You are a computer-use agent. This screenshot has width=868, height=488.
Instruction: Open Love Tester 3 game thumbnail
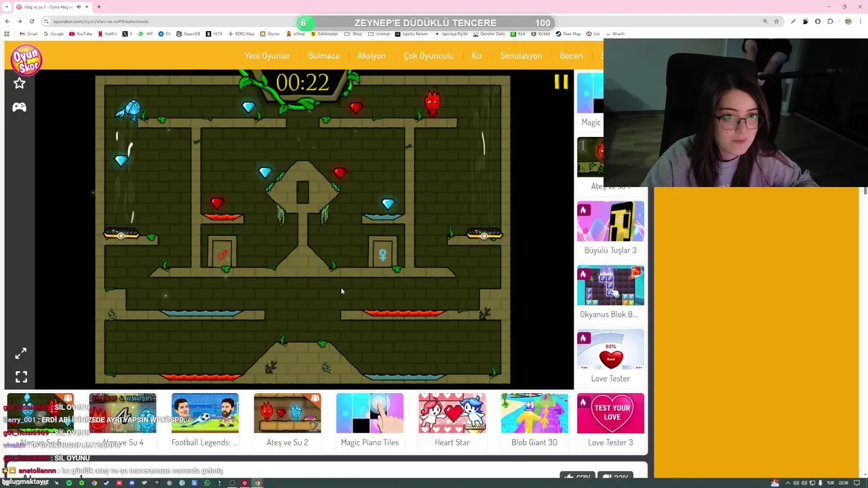click(x=610, y=413)
